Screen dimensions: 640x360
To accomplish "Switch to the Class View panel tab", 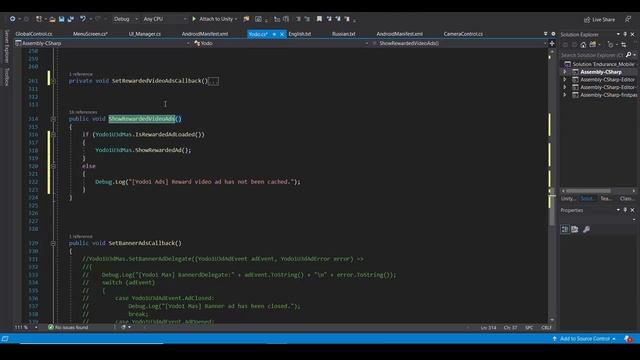I will tap(627, 199).
